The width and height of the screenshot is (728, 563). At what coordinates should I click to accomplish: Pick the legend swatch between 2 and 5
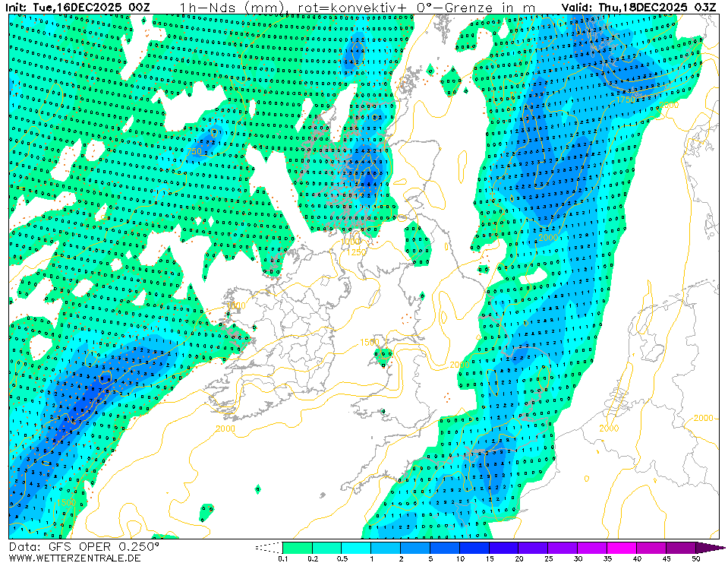coord(415,547)
